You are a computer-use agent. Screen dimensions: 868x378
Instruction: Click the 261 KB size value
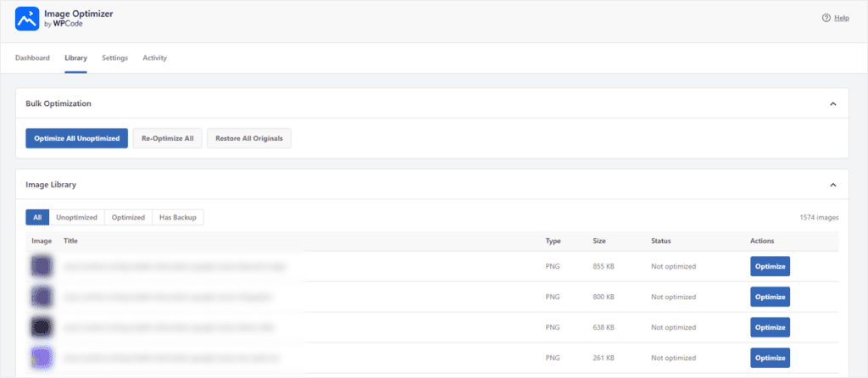[x=604, y=358]
